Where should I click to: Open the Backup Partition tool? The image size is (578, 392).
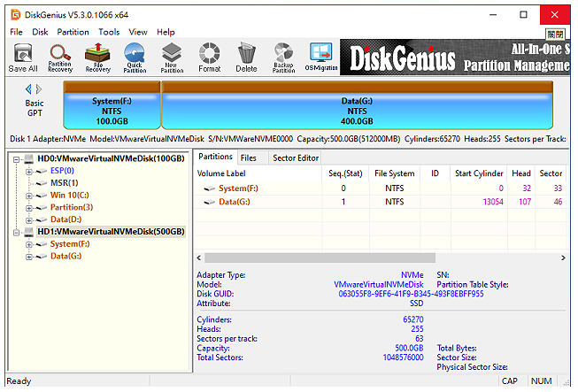pos(283,58)
